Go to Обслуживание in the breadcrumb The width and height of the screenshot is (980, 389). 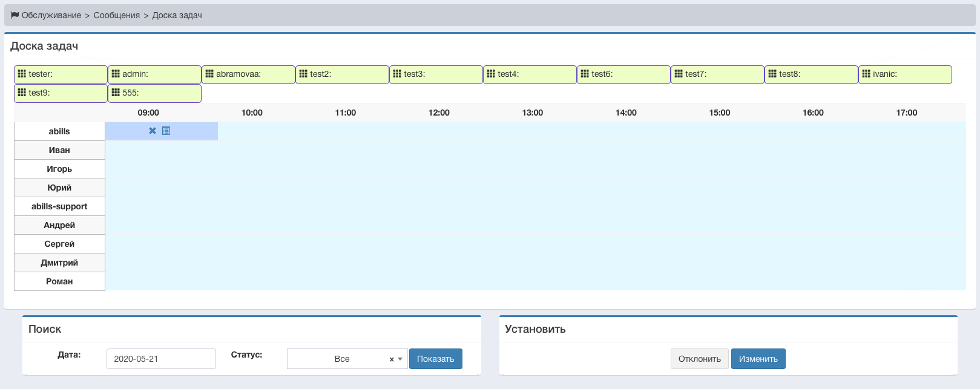(x=51, y=15)
